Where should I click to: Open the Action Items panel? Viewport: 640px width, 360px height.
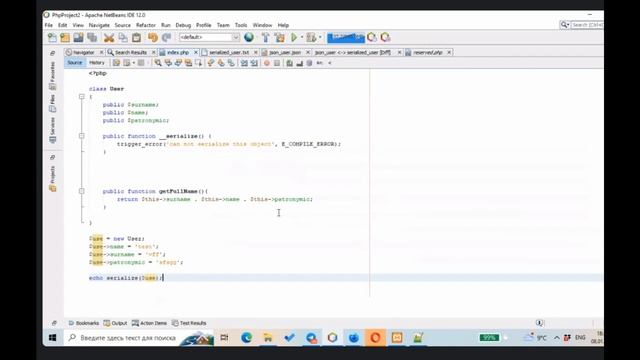click(149, 323)
